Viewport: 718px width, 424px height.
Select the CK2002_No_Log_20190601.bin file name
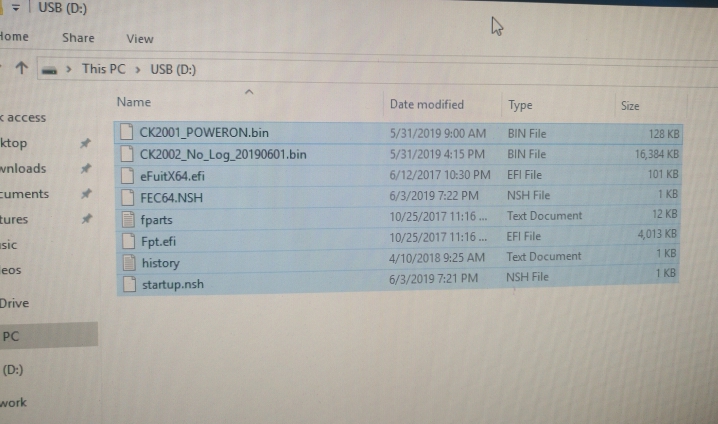point(223,155)
